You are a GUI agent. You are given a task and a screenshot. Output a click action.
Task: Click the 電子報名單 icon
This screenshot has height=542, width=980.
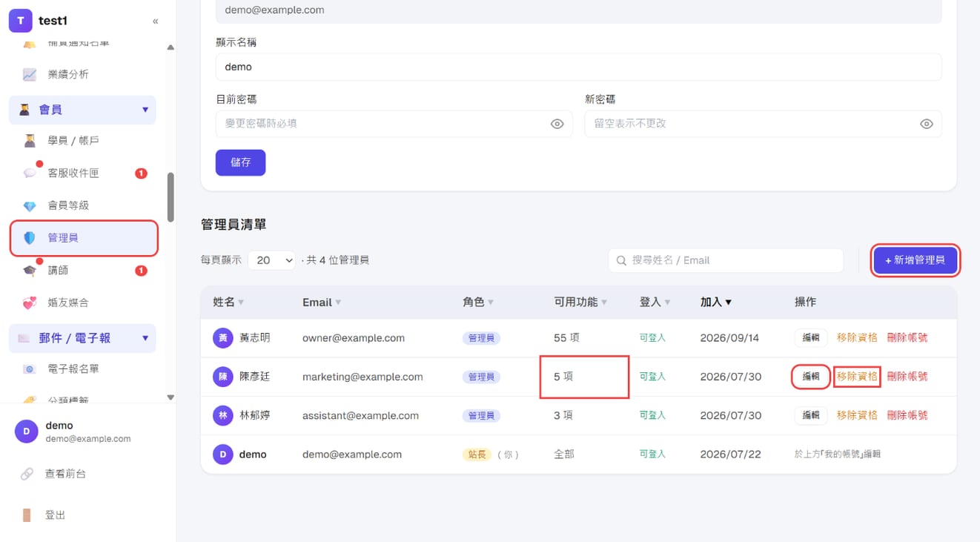pos(30,369)
